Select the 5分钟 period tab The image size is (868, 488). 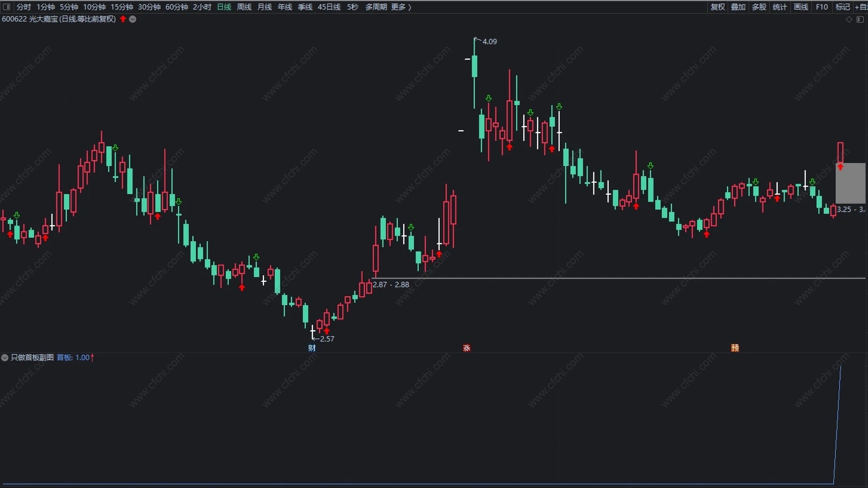tap(69, 7)
